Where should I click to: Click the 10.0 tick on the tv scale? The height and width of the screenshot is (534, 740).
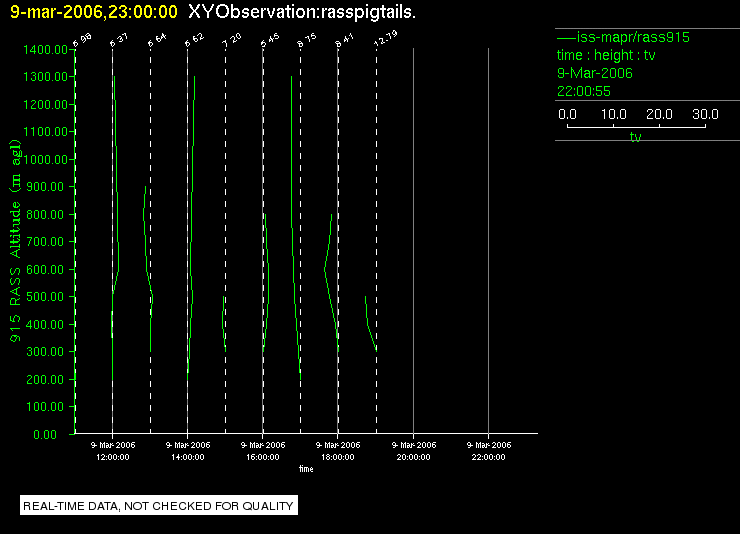tap(614, 114)
